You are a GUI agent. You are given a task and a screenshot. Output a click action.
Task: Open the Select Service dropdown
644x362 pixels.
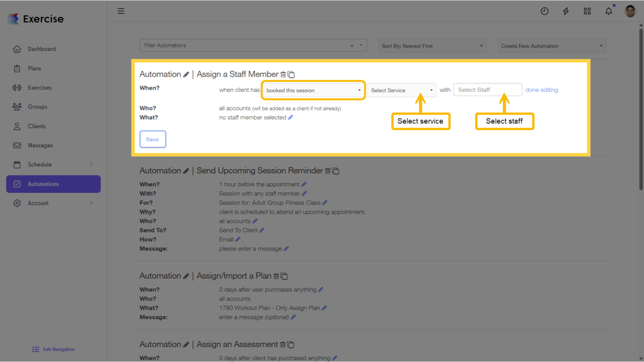point(402,90)
